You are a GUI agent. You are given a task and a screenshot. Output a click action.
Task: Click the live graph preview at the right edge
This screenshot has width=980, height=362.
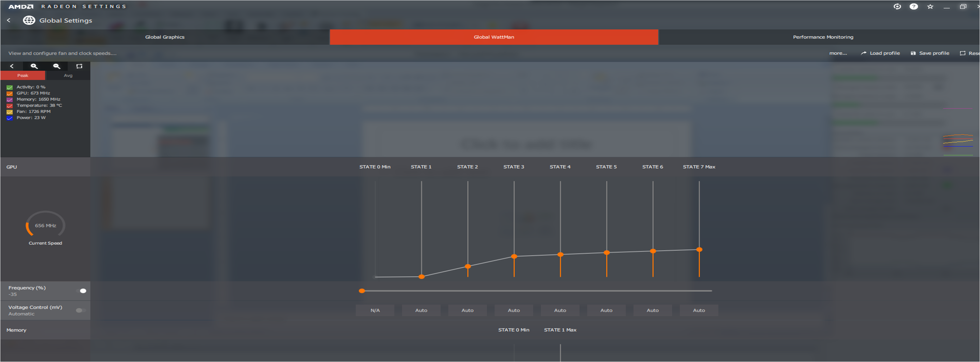coord(958,132)
